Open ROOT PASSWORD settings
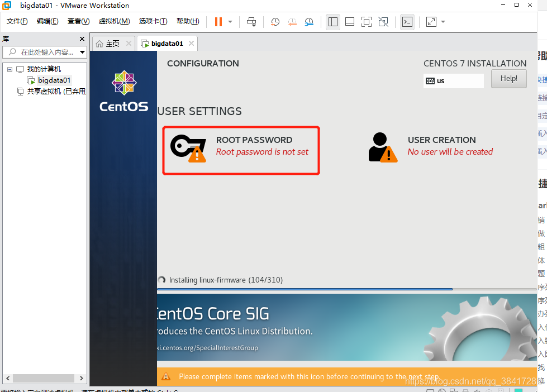This screenshot has height=392, width=547. (x=241, y=150)
